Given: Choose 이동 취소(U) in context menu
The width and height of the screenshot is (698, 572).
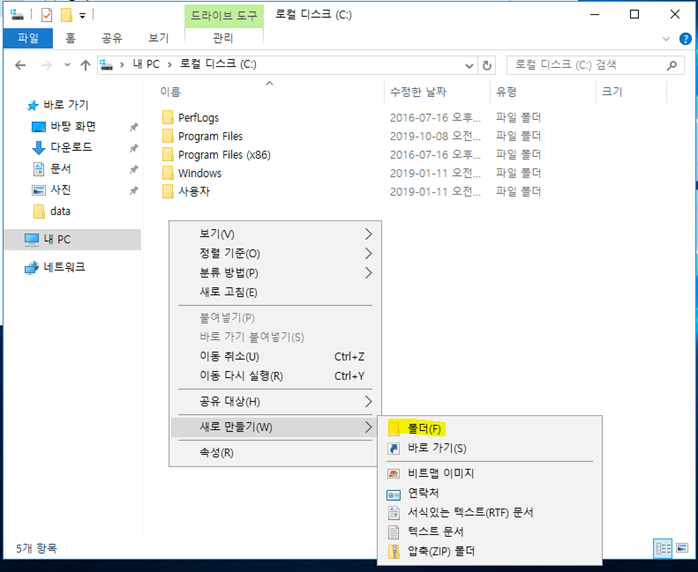Looking at the screenshot, I should 275,357.
